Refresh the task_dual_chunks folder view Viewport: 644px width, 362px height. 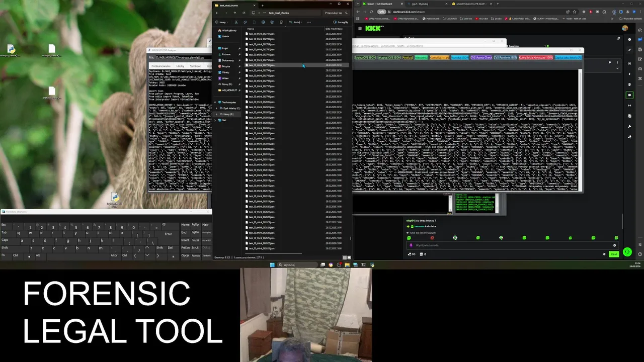tap(244, 13)
